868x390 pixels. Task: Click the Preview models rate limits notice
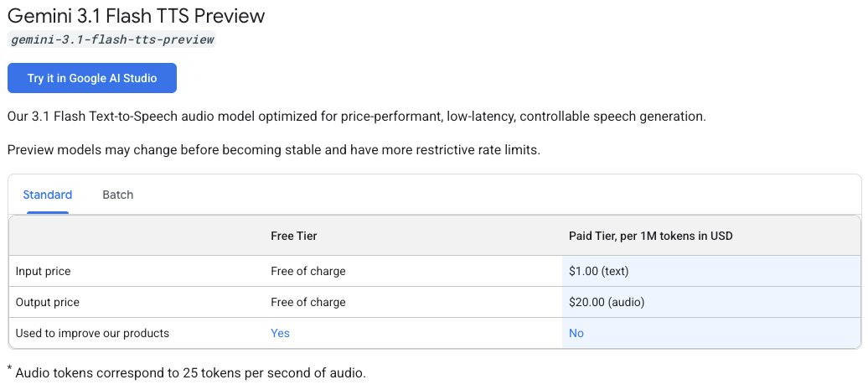[274, 150]
